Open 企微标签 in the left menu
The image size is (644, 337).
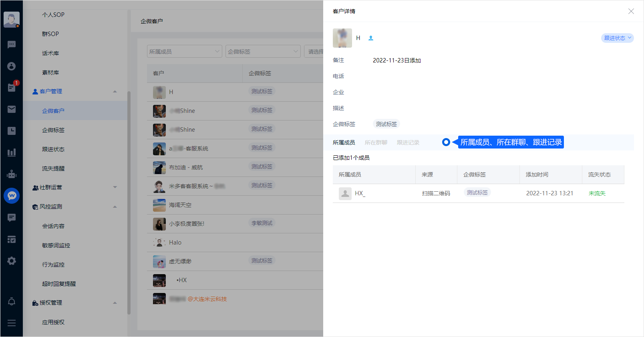pyautogui.click(x=53, y=130)
